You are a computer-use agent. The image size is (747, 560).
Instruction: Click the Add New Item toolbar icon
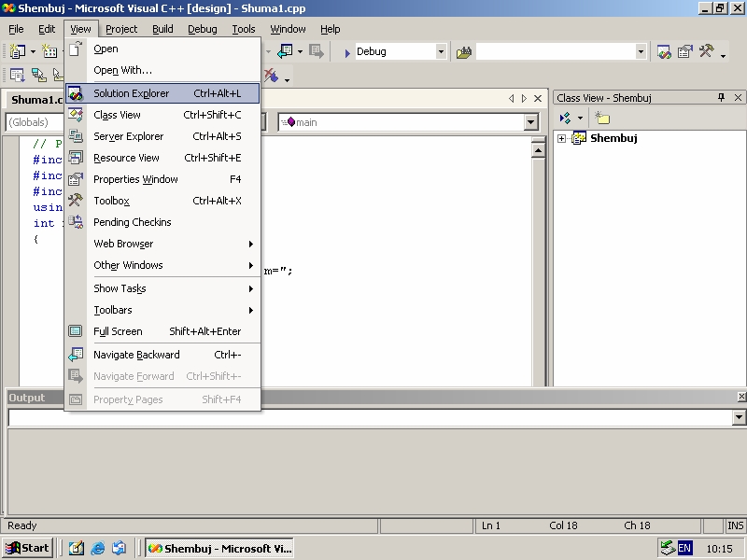click(49, 51)
